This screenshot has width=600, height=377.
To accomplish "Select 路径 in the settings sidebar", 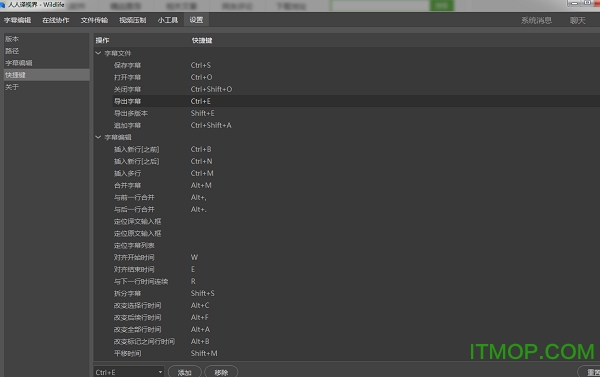I will [47, 51].
